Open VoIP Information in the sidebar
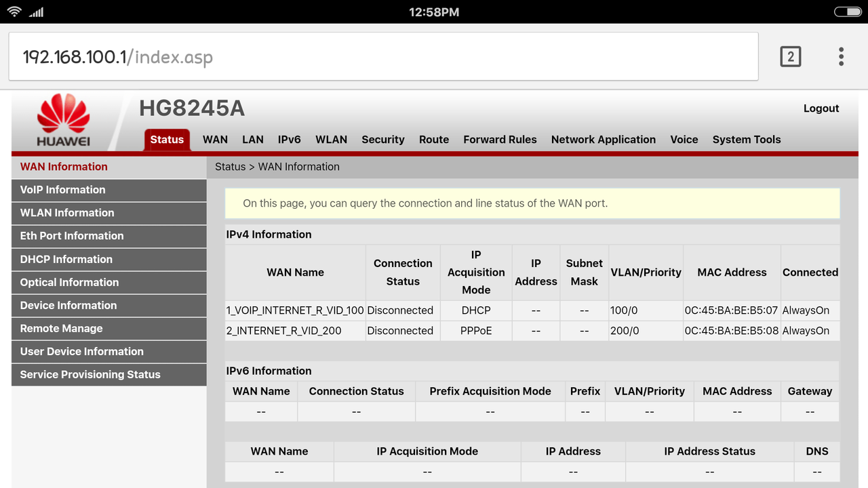Viewport: 868px width, 488px height. [x=109, y=190]
